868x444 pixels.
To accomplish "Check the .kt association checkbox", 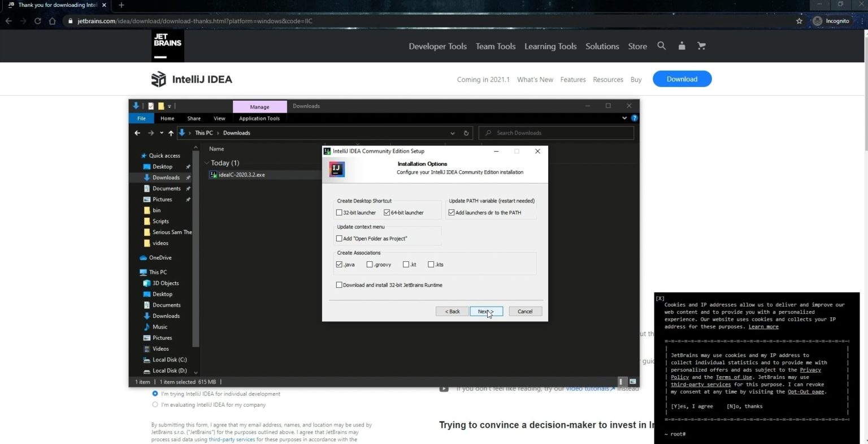I will (406, 264).
